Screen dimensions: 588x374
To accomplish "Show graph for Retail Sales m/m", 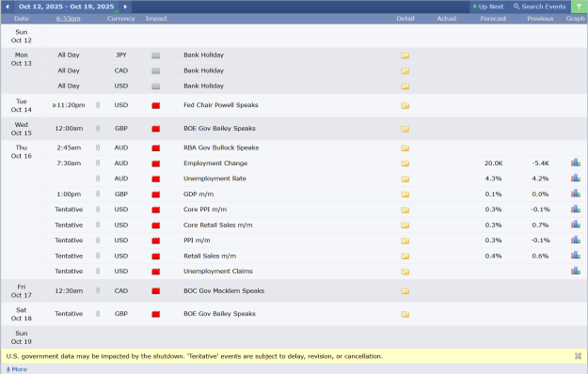I will [576, 255].
